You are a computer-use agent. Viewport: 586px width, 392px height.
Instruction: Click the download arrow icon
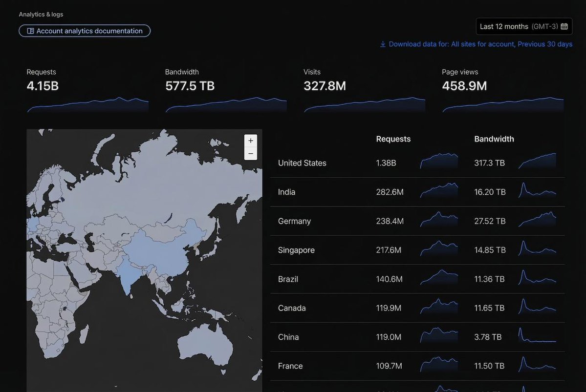(x=383, y=44)
